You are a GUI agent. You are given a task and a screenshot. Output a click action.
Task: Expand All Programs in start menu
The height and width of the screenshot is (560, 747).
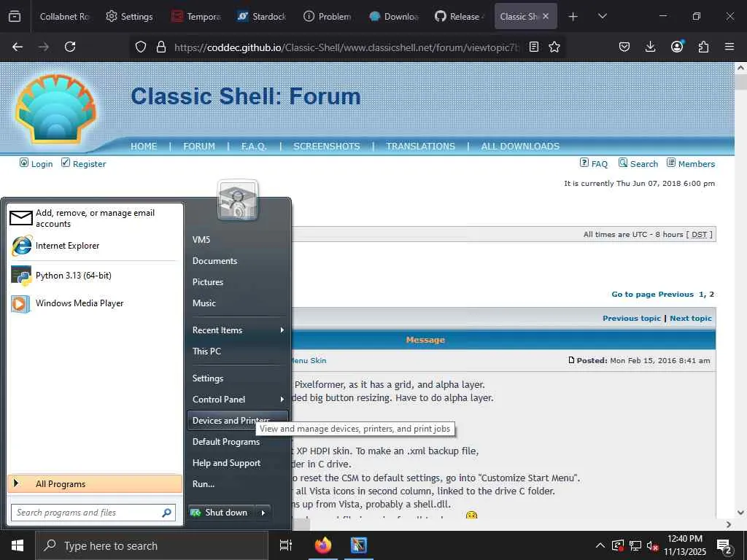[96, 484]
